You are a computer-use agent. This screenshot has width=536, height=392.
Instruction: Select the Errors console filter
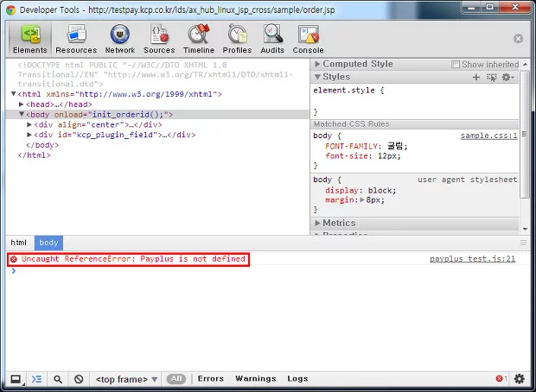(x=211, y=379)
